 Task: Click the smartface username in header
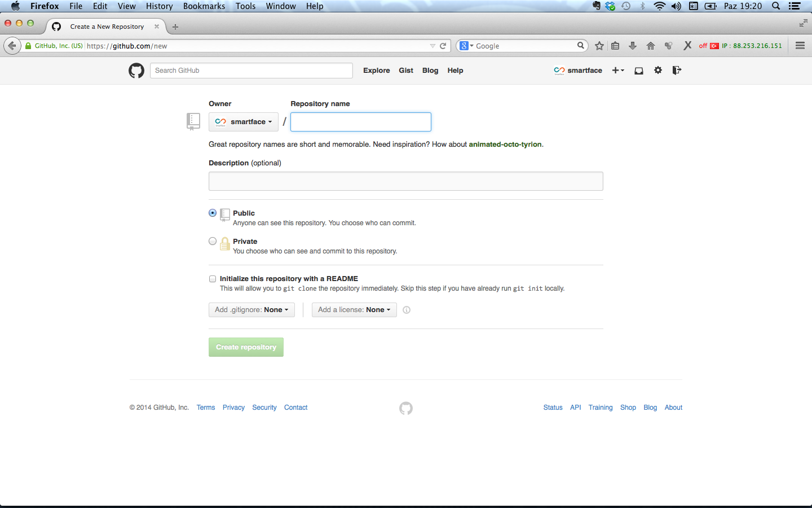pos(585,71)
